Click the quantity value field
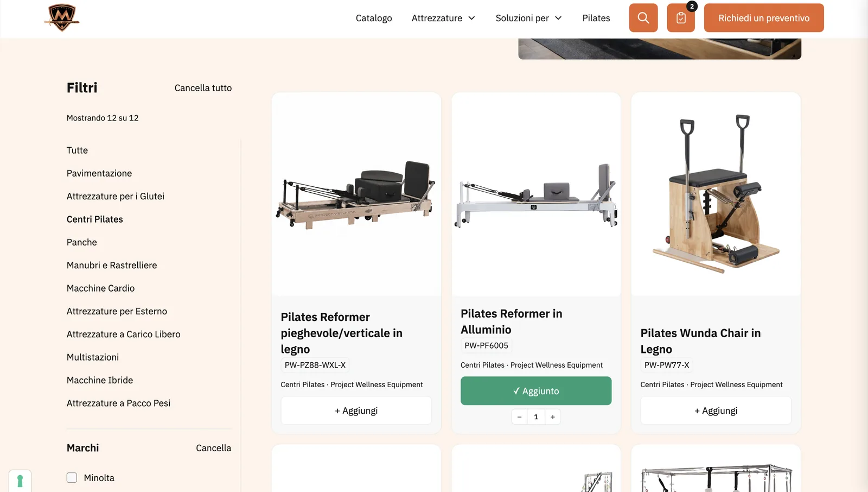868x492 pixels. coord(536,417)
